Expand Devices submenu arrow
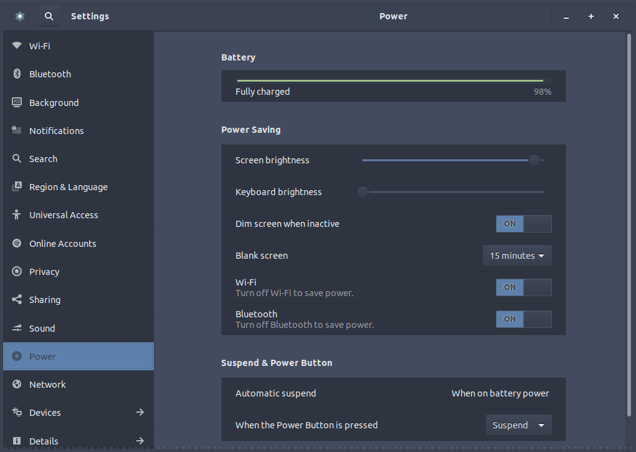The image size is (636, 452). click(140, 412)
